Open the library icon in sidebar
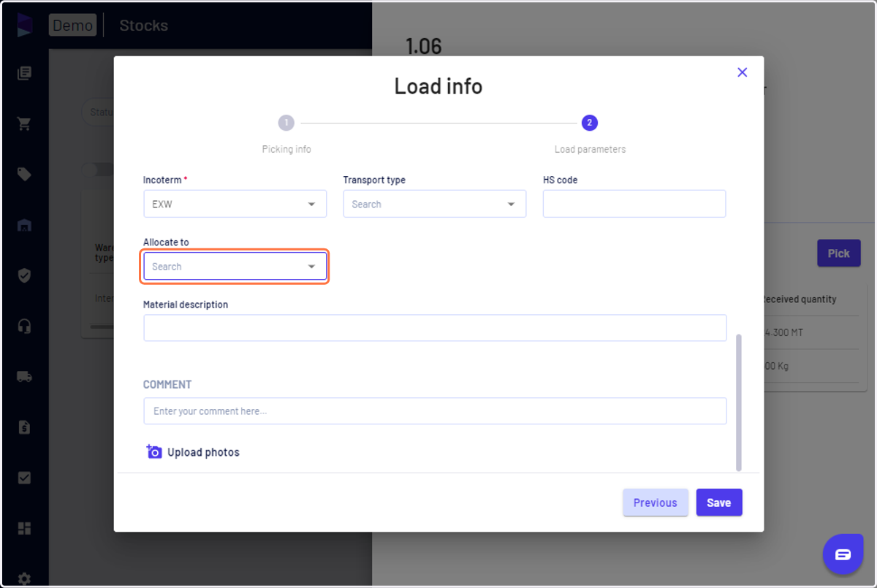The image size is (877, 588). [x=24, y=73]
